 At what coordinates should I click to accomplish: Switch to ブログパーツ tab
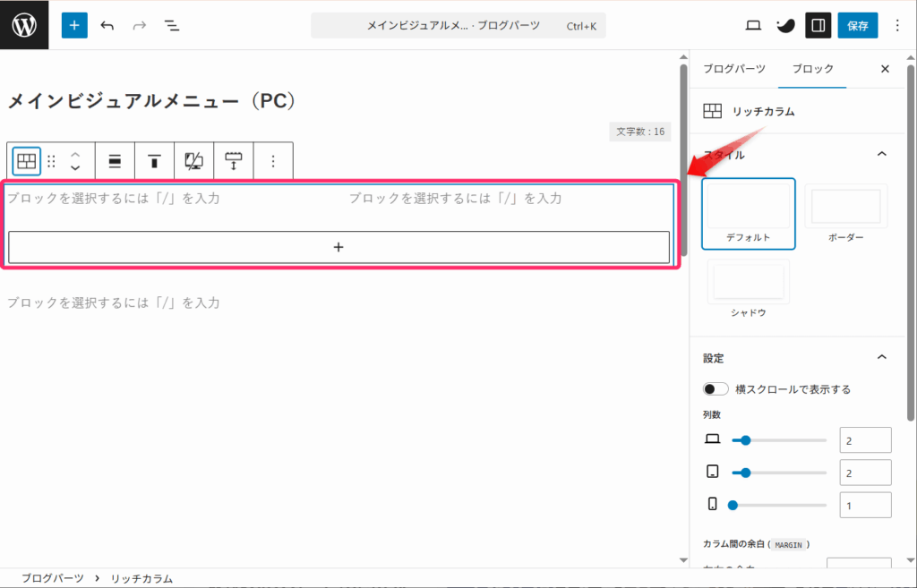click(734, 69)
